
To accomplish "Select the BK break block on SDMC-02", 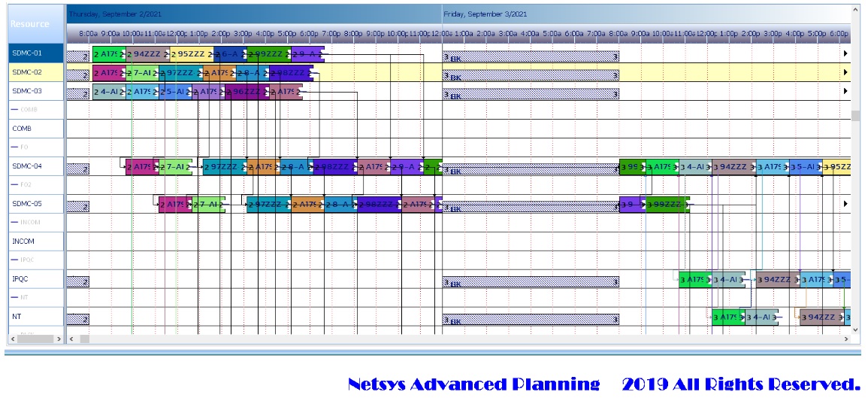I will click(x=531, y=74).
